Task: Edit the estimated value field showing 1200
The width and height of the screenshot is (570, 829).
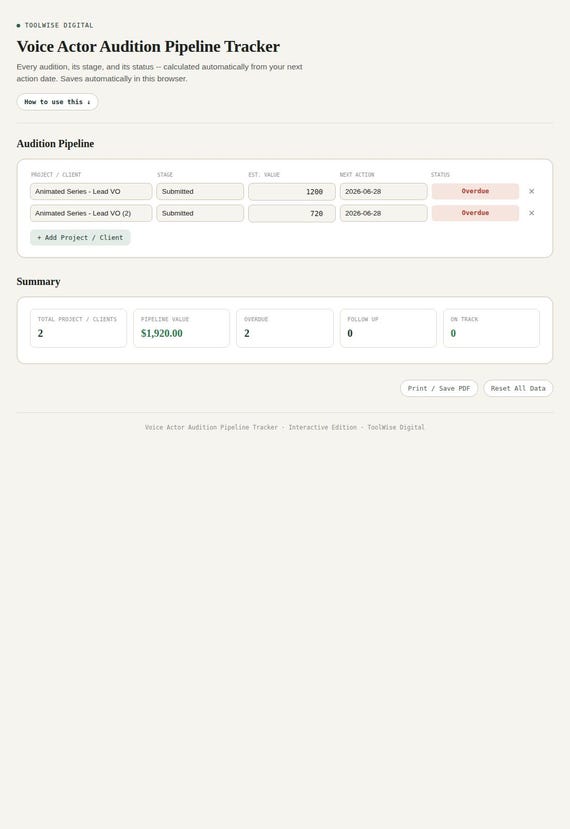Action: pos(292,191)
